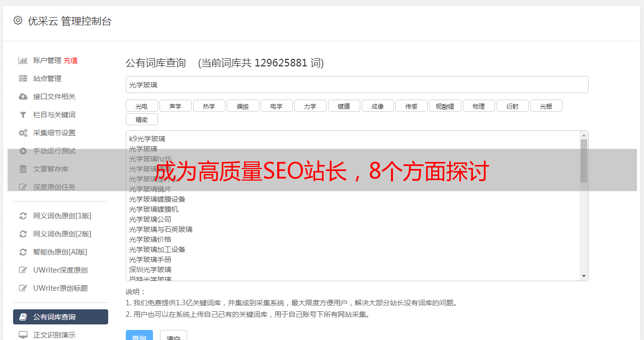The image size is (644, 340).
Task: Click the 光学玻璃镀膜设备 result row
Action: [157, 199]
